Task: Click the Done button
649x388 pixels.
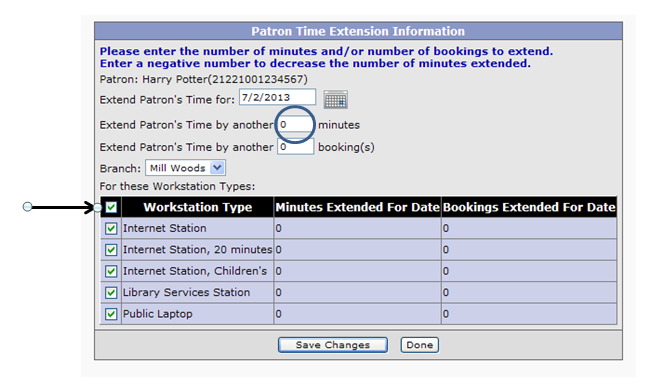Action: [420, 345]
